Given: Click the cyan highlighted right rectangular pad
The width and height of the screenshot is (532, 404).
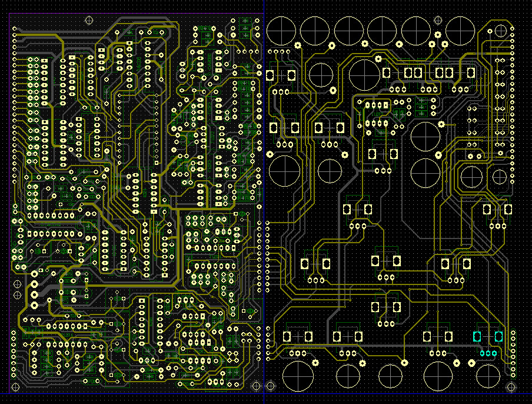Looking at the screenshot, I should click(498, 336).
